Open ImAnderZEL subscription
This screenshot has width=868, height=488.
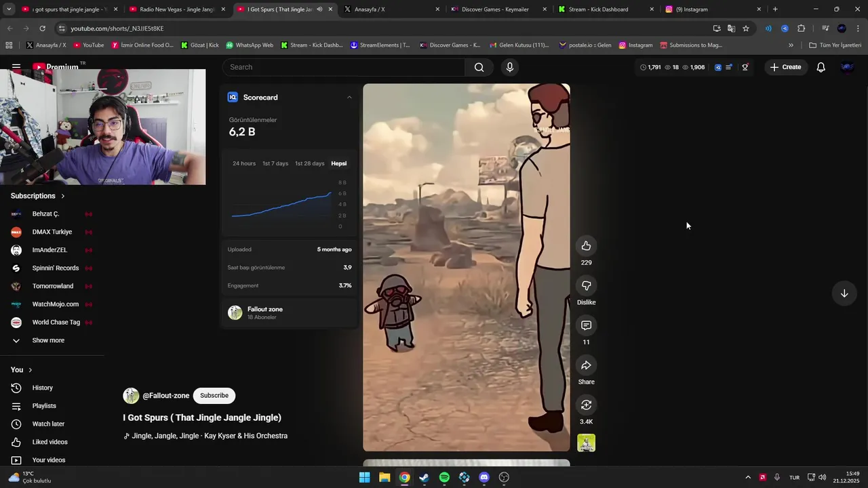point(52,250)
